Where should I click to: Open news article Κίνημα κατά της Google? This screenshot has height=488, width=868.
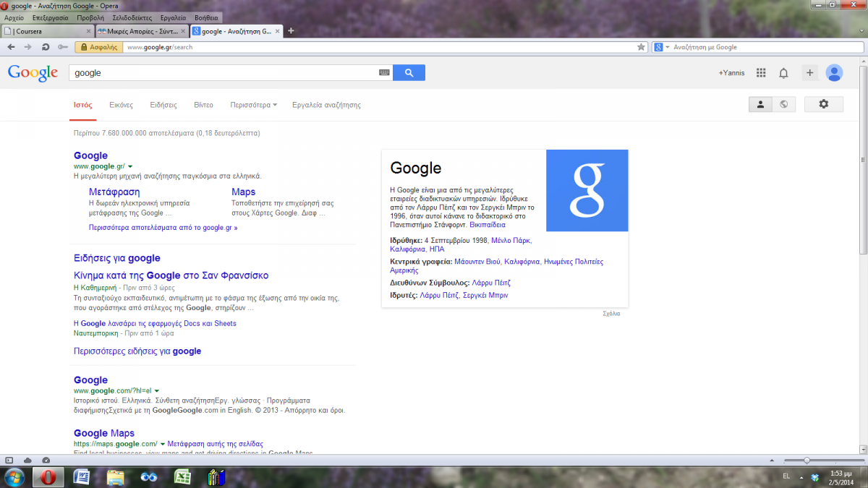coord(171,275)
